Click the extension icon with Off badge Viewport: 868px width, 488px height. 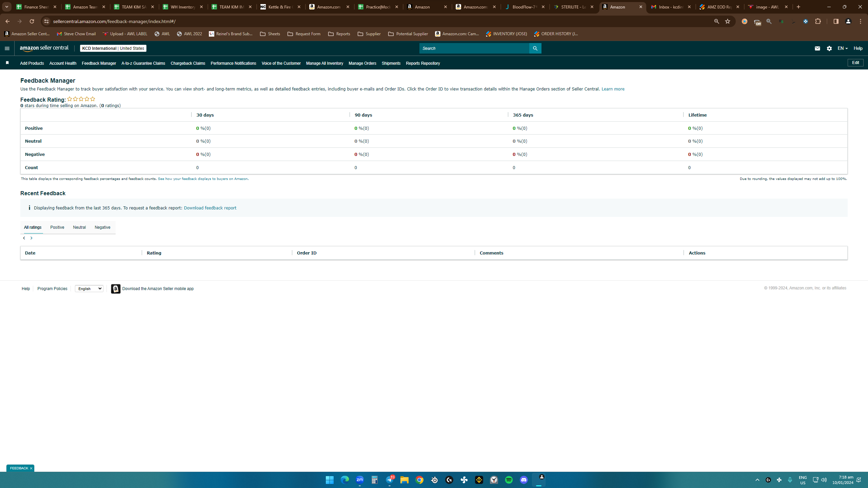point(757,22)
